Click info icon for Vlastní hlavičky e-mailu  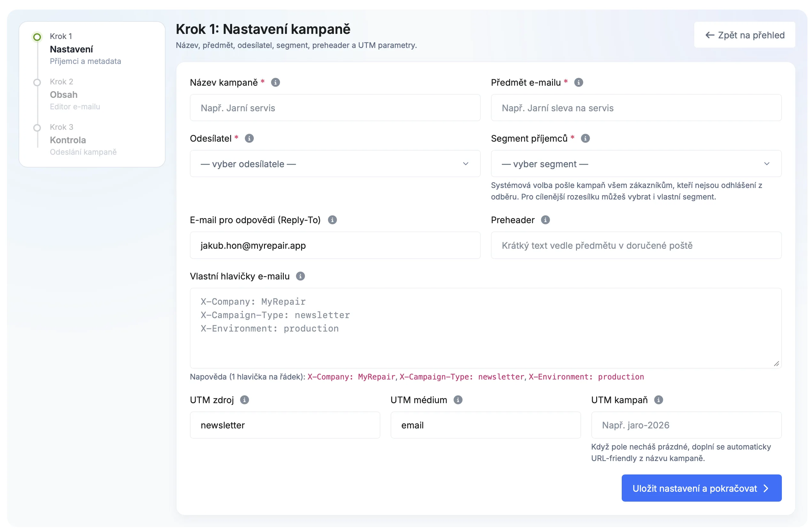click(x=300, y=276)
